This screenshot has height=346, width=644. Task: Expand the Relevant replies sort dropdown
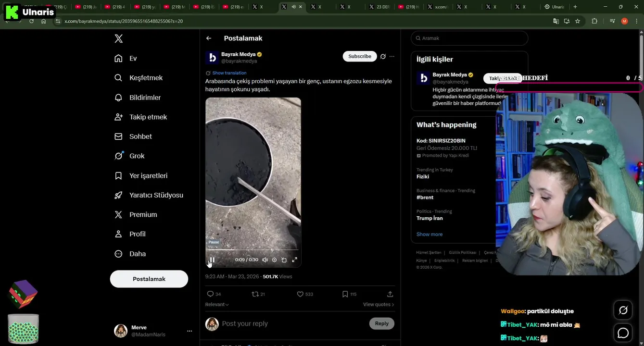217,305
